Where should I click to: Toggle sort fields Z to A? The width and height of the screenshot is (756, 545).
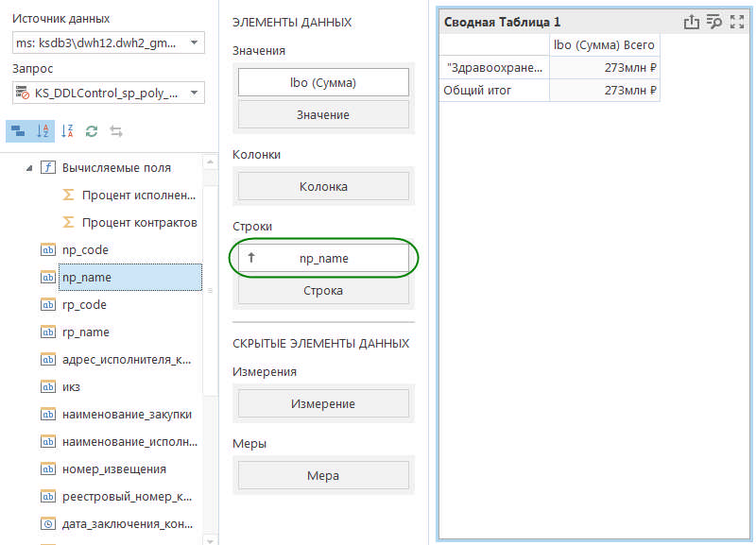tap(67, 131)
